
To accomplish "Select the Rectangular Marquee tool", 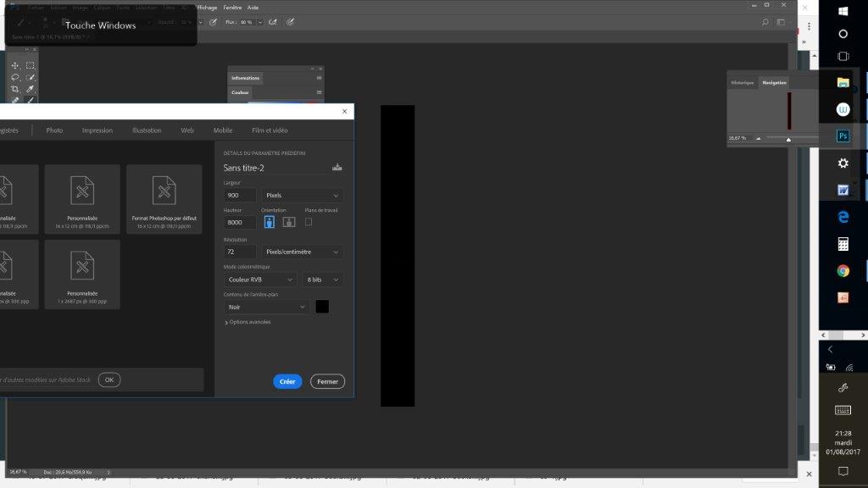I will click(x=30, y=65).
